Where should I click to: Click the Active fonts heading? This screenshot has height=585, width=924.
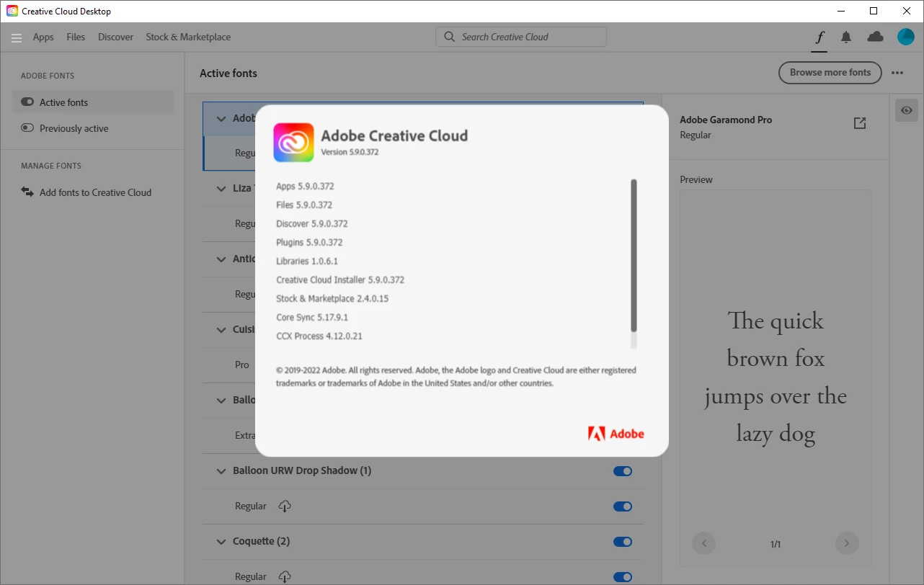[x=228, y=73]
